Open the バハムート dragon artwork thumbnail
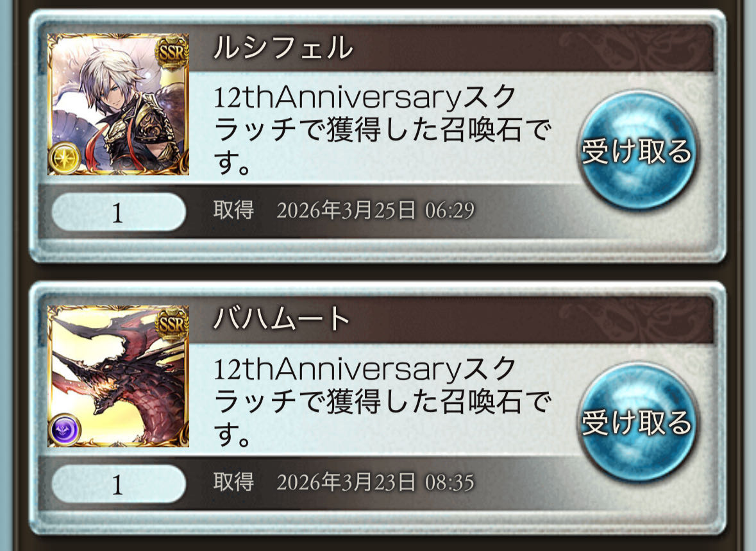 tap(118, 376)
